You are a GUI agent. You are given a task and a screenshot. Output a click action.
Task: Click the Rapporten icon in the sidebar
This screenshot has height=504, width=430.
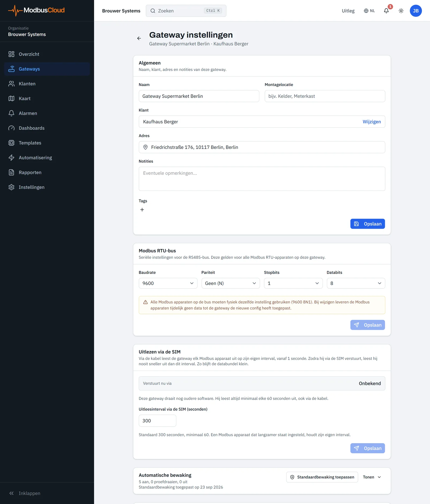coord(11,172)
